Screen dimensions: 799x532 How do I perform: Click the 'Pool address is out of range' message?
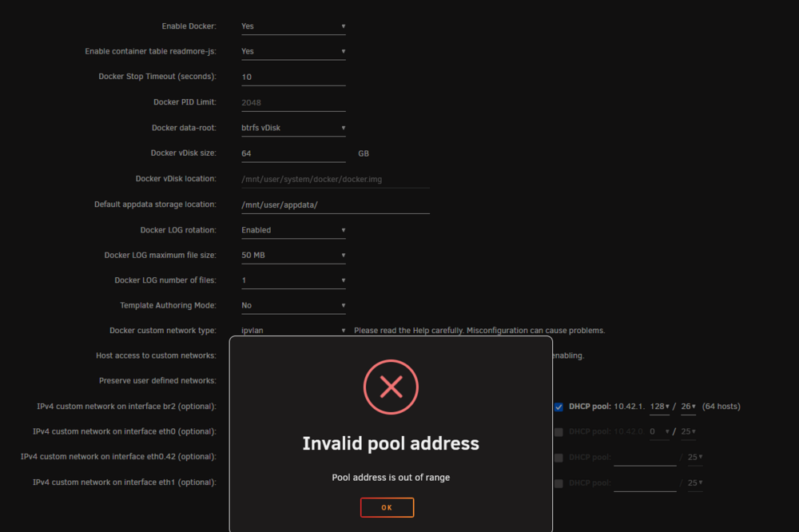point(391,478)
